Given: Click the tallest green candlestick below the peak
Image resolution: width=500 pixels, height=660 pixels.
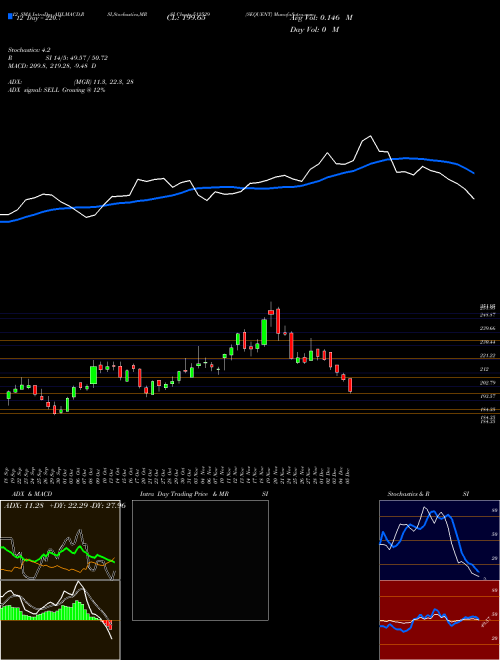Looking at the screenshot, I should (264, 332).
